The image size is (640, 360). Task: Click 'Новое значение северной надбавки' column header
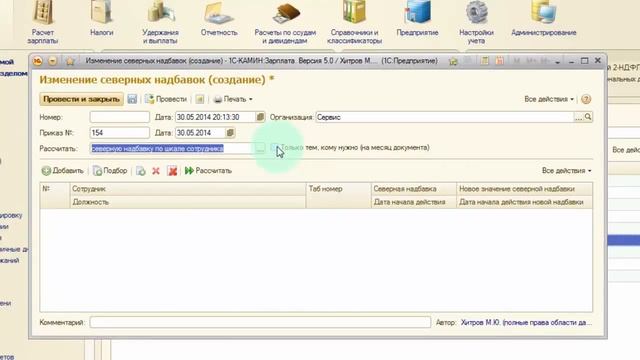click(x=524, y=189)
